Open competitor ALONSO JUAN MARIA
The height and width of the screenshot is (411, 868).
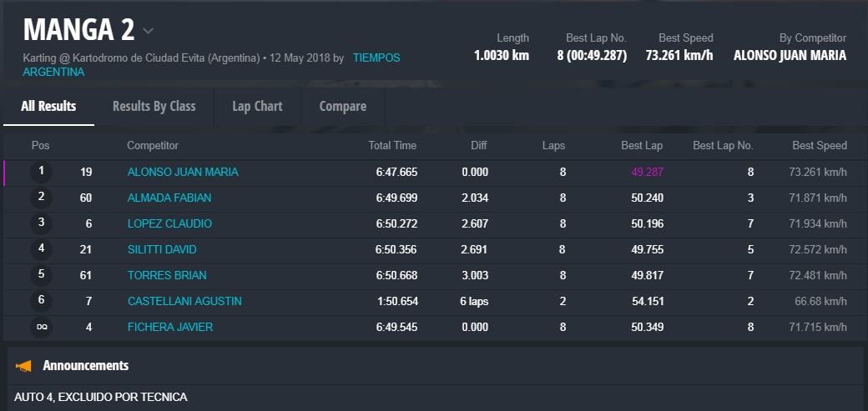point(183,172)
